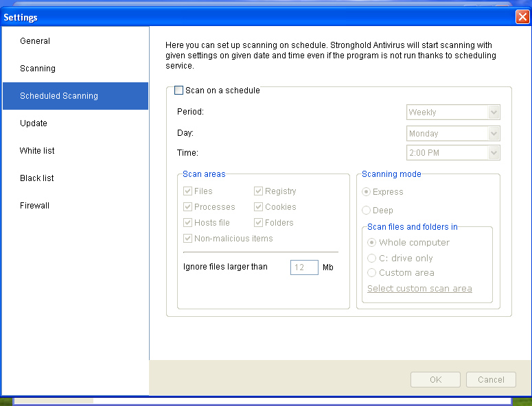The width and height of the screenshot is (532, 406).
Task: Click the Select custom scan area link
Action: coord(419,289)
